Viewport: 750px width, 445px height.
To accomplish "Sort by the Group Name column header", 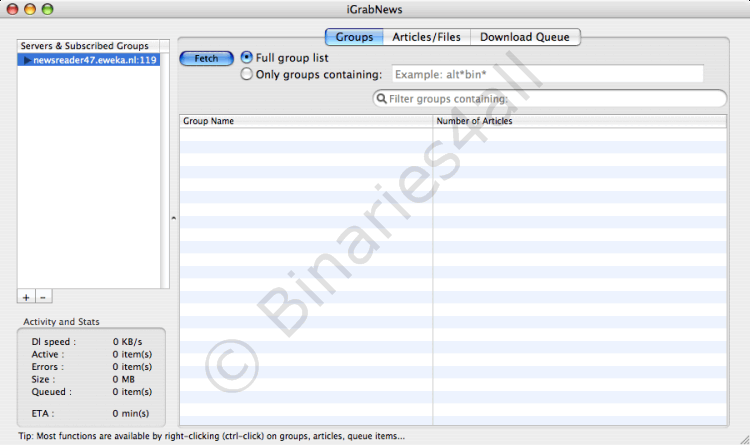I will (x=306, y=121).
